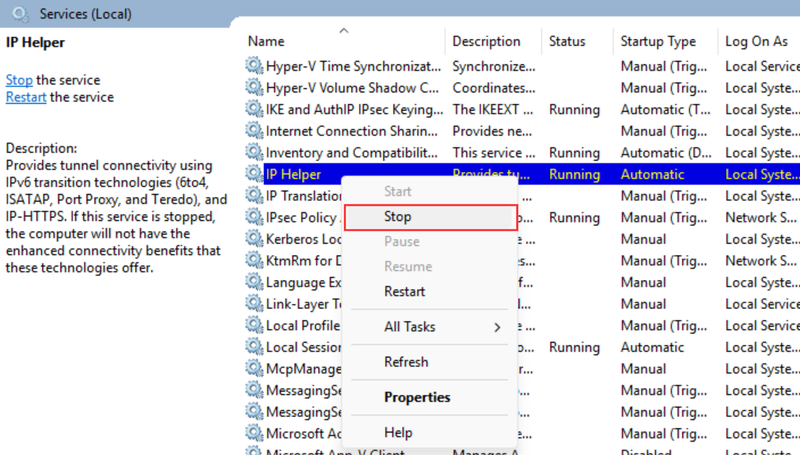Click gear icon for Internet Connection Sharing
This screenshot has width=800, height=455.
tap(254, 130)
